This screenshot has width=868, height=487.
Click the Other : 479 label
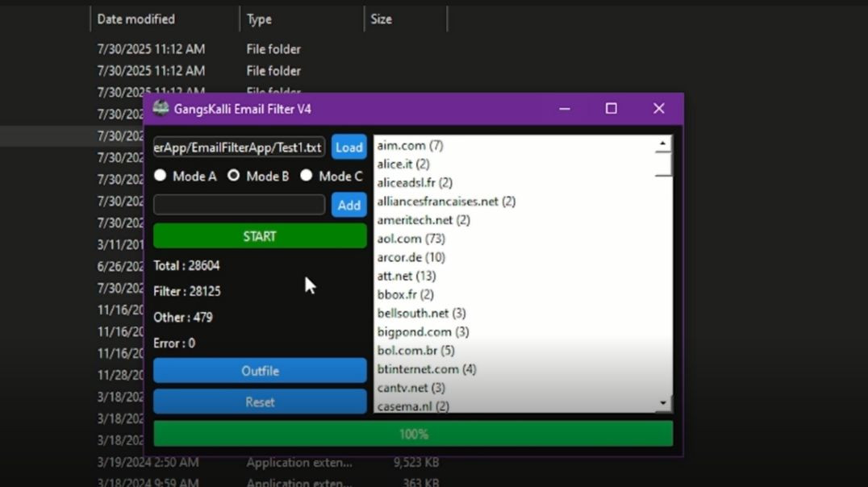point(182,318)
